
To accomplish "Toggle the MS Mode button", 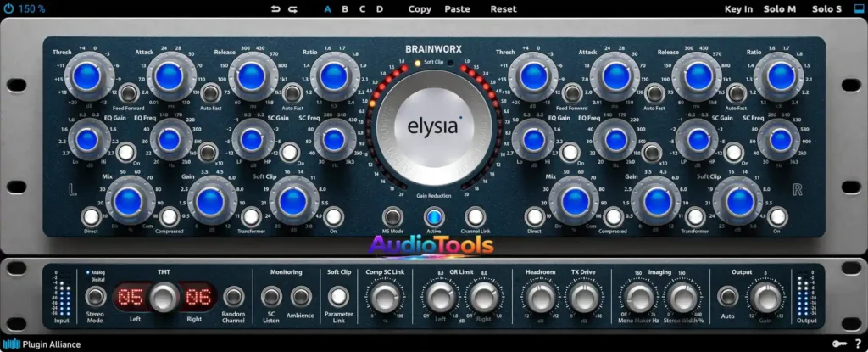I will [x=392, y=217].
